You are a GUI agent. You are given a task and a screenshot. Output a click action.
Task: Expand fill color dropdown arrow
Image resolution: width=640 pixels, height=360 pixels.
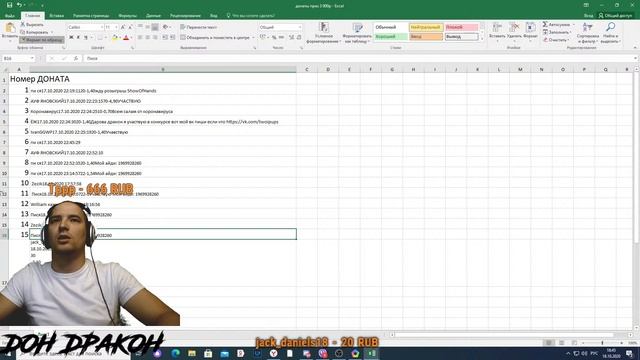[120, 38]
